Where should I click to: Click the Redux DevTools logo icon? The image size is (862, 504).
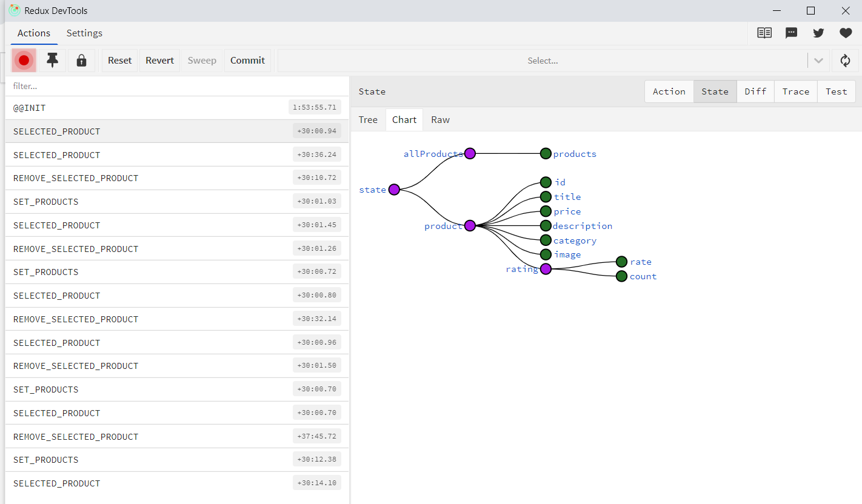point(15,11)
